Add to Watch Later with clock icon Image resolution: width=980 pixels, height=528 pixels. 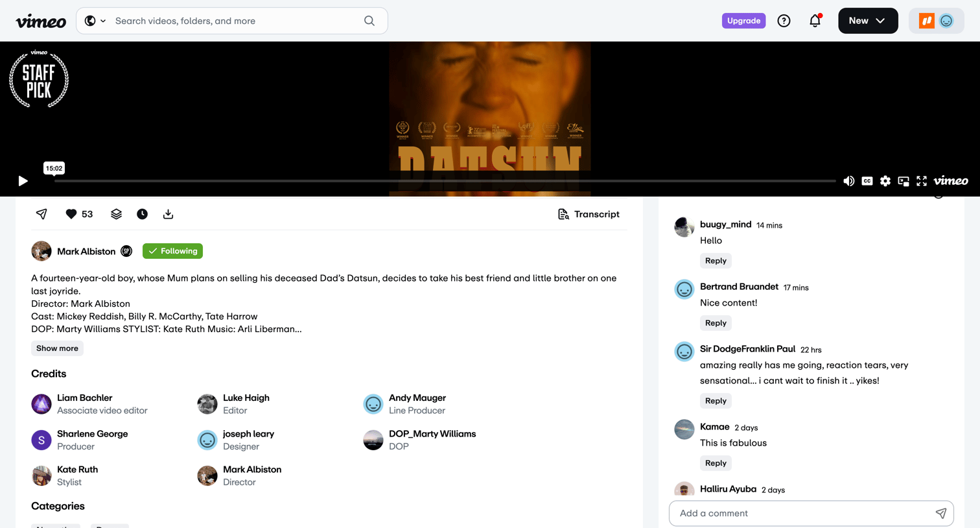point(142,214)
